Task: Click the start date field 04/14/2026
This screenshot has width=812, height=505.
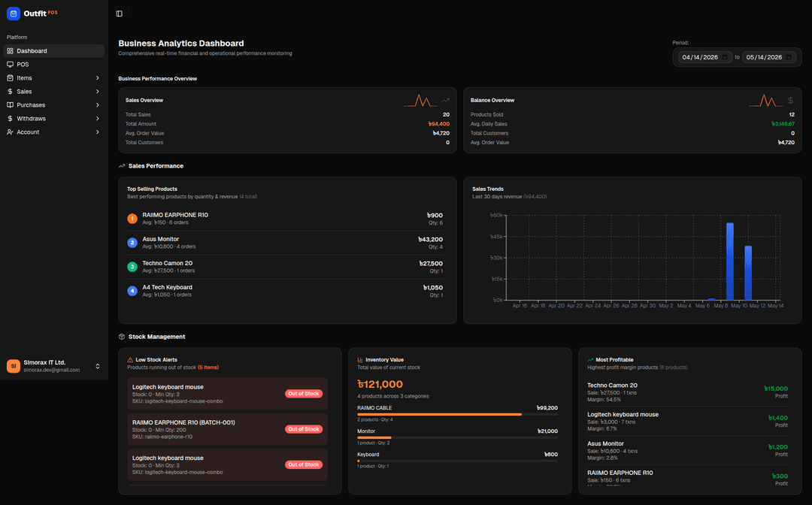Action: tap(705, 57)
